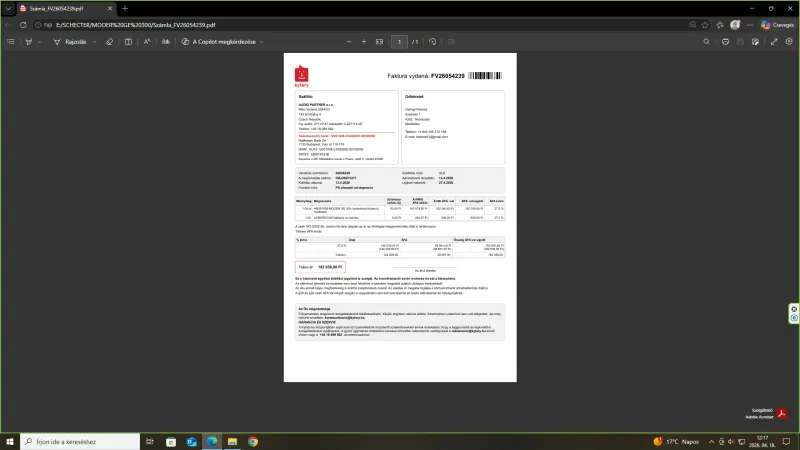Select the eraser tool in PDF toolbar

point(108,42)
